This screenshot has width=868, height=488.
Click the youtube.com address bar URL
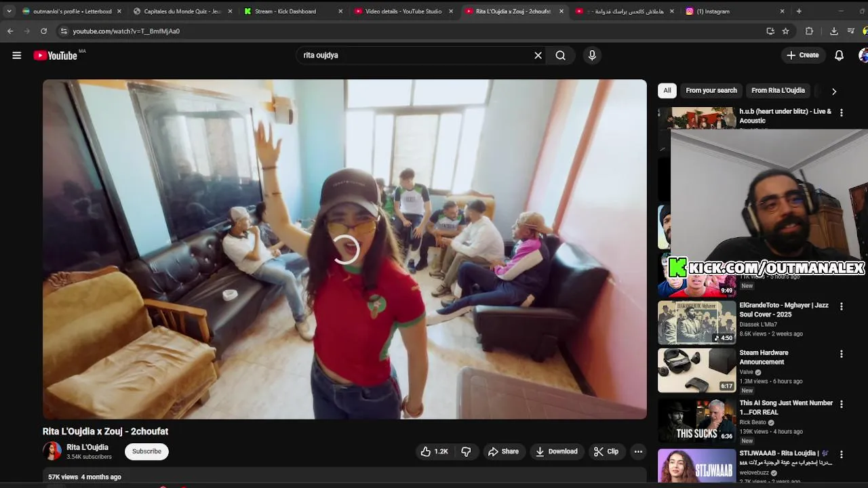126,31
